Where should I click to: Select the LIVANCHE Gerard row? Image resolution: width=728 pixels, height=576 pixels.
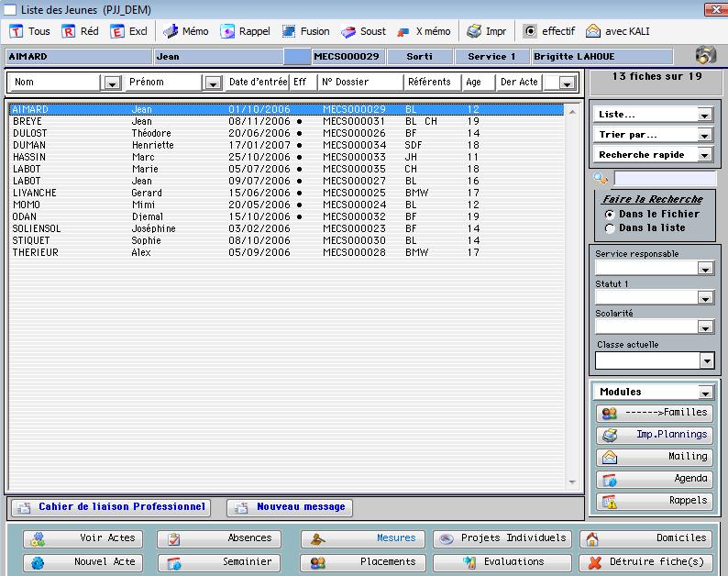(286, 193)
